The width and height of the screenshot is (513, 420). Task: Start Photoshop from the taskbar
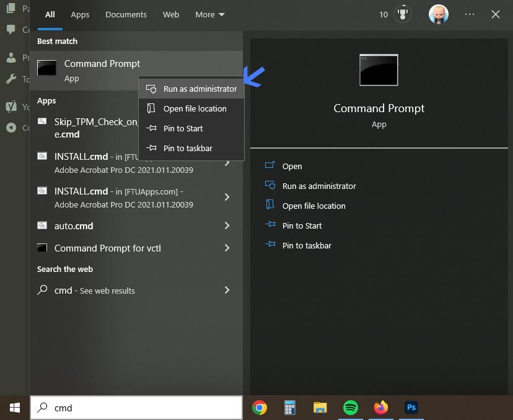[x=411, y=408]
